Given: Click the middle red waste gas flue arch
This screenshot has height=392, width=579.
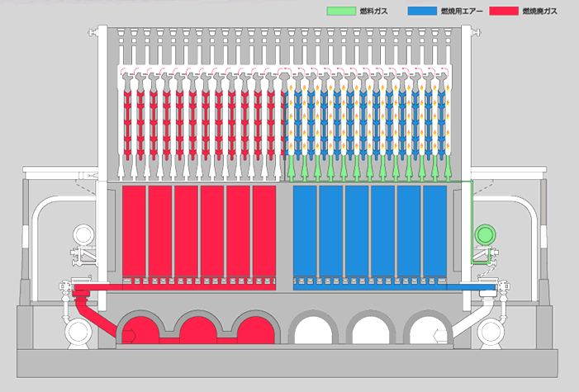Looking at the screenshot, I should click(x=198, y=329).
